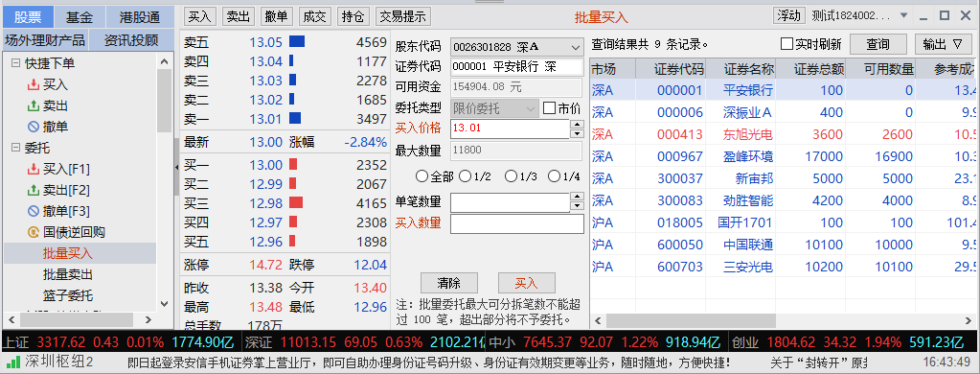Click the top toolbar 撤单 button

coord(276,17)
